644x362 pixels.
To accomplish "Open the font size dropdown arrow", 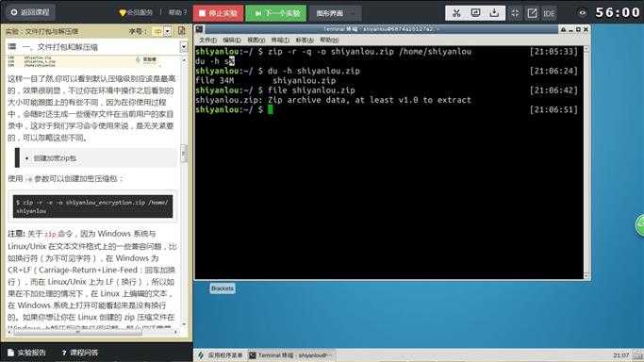I will point(168,31).
